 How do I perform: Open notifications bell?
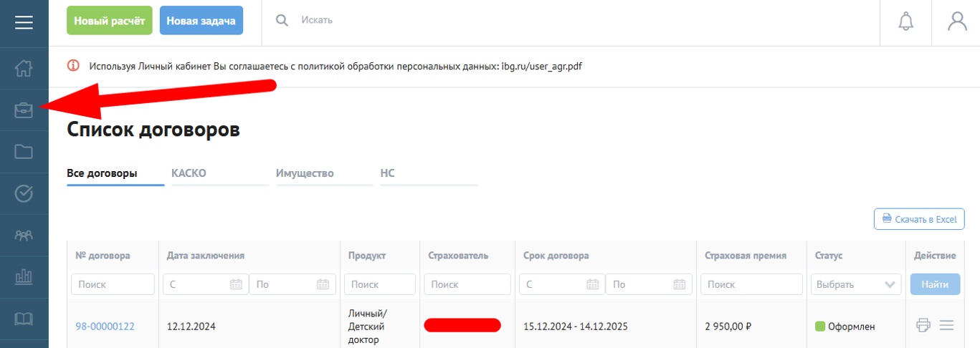[905, 21]
